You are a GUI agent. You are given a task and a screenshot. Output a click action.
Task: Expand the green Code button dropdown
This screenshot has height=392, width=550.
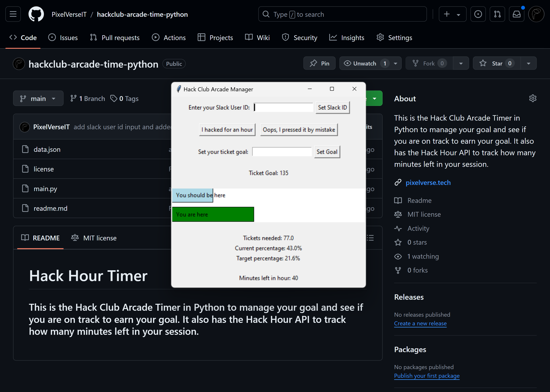coord(374,98)
